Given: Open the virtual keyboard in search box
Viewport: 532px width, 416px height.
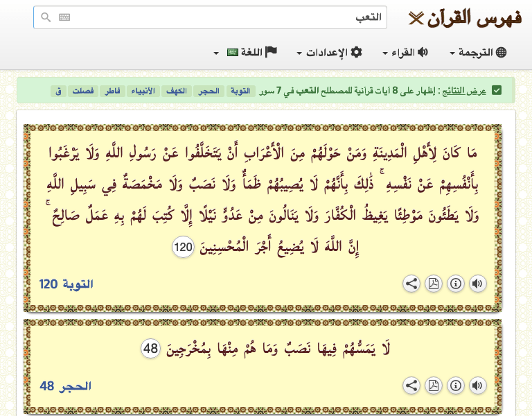Looking at the screenshot, I should [x=64, y=18].
